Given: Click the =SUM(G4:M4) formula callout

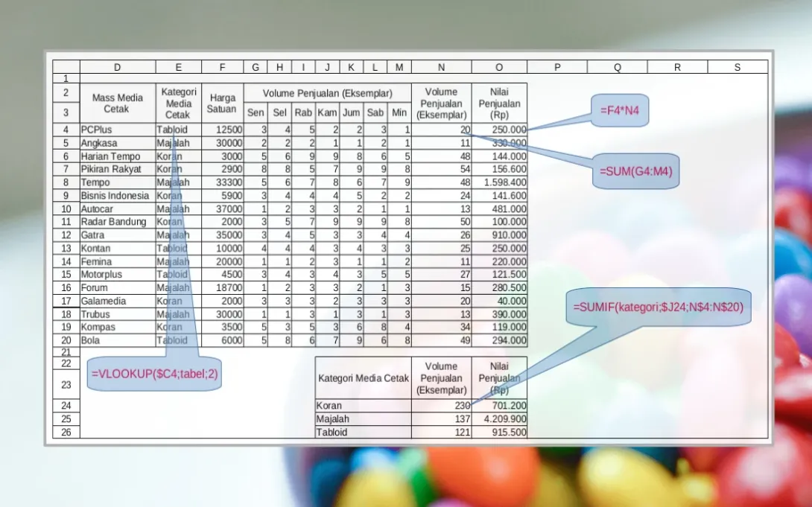Looking at the screenshot, I should (x=636, y=171).
